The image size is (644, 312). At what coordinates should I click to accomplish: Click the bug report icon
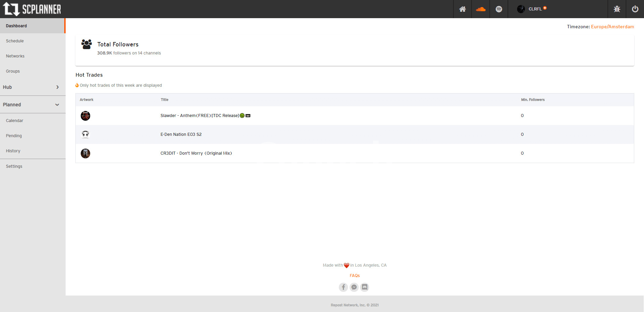(x=617, y=9)
